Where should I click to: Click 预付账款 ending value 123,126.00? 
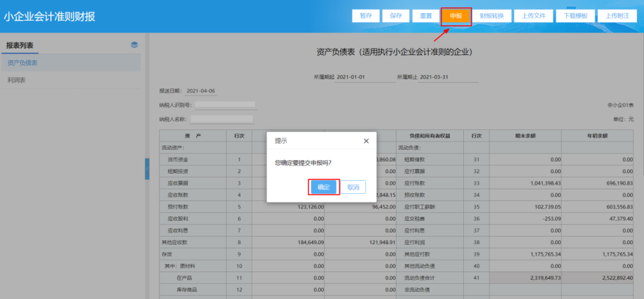289,207
